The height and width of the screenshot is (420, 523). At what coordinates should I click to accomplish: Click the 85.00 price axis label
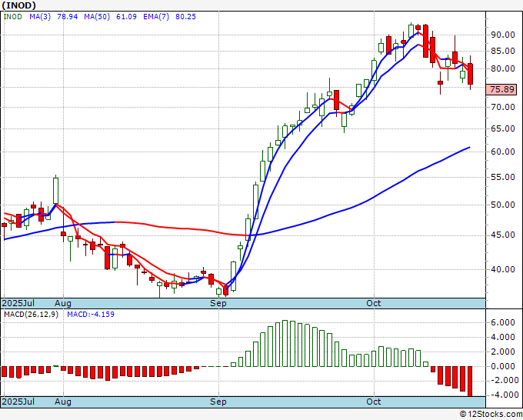tap(502, 51)
